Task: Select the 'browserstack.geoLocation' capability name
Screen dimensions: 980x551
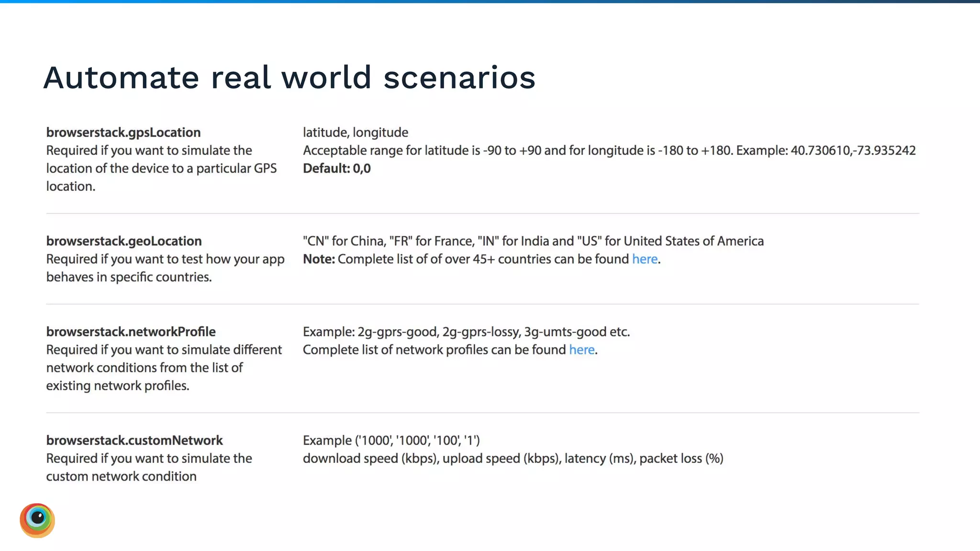Action: coord(124,241)
